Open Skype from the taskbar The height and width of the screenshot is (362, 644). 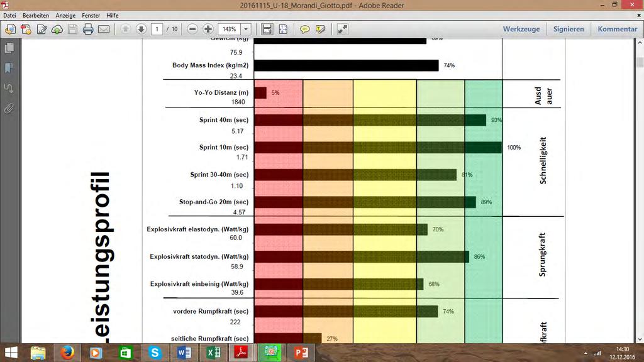point(155,353)
